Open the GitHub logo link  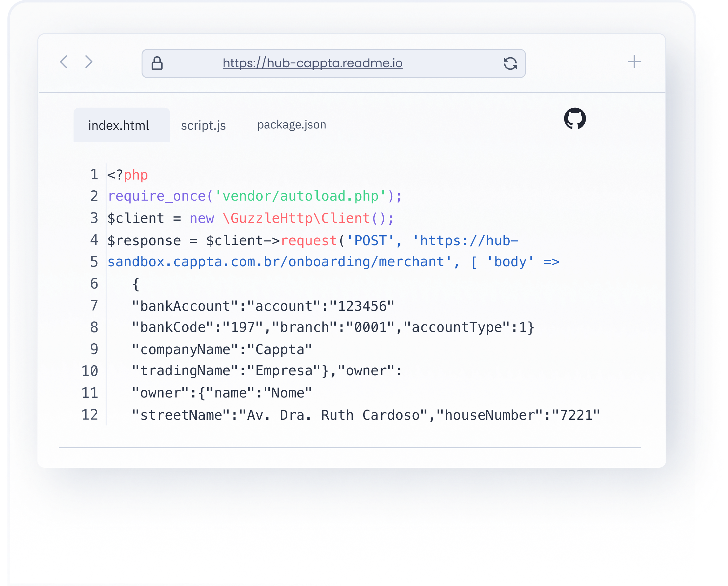[x=575, y=119]
